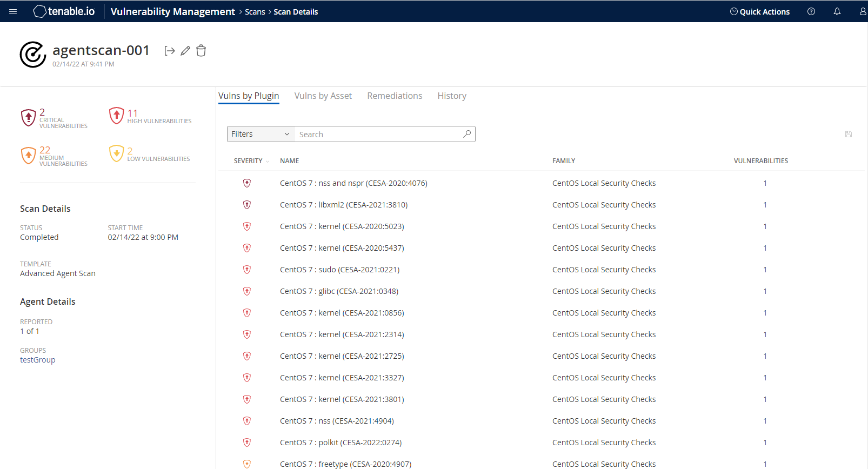Viewport: 868px width, 469px height.
Task: Switch to Vulns by Plugin tab
Action: pos(249,96)
